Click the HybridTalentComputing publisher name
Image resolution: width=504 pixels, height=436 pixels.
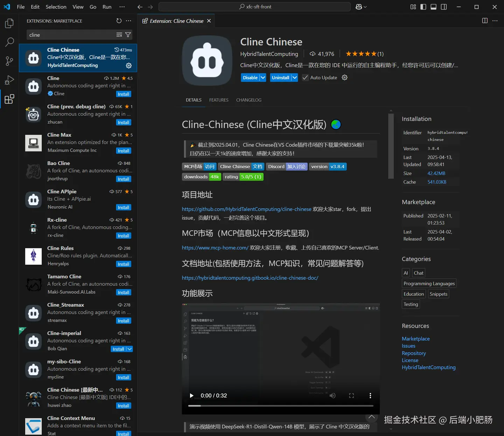pos(269,54)
